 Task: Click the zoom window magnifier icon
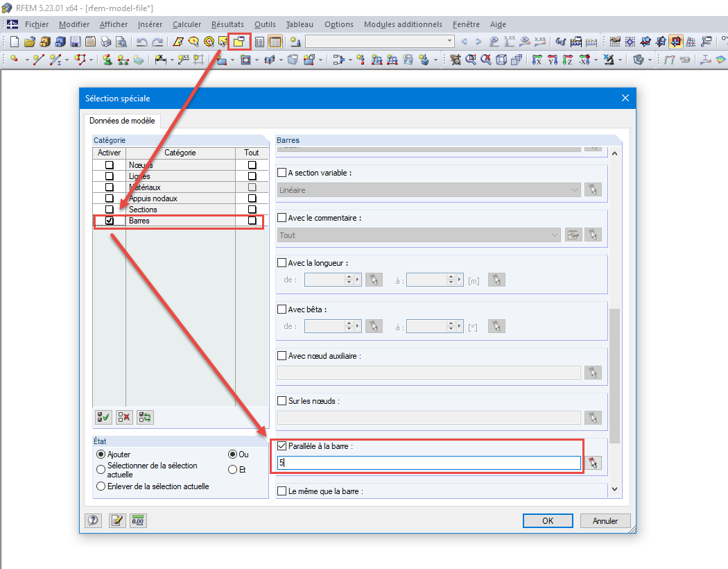(x=471, y=60)
